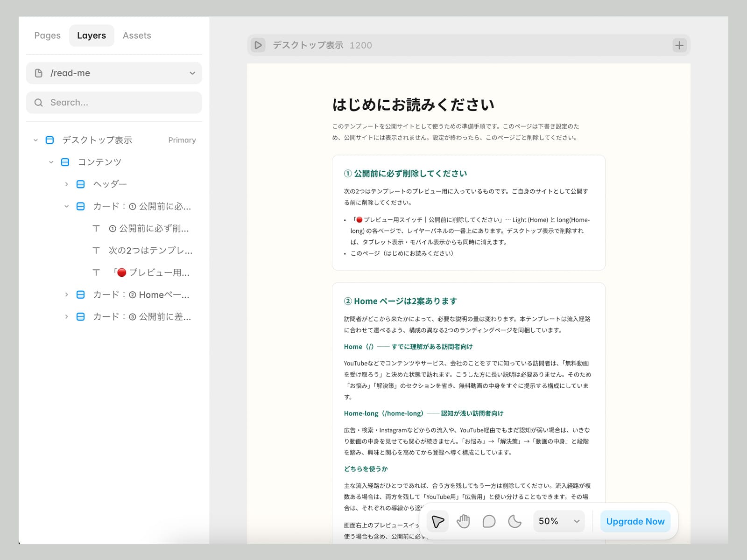
Task: Click text icon of 「🔴プレビュー用 layer
Action: (x=96, y=273)
